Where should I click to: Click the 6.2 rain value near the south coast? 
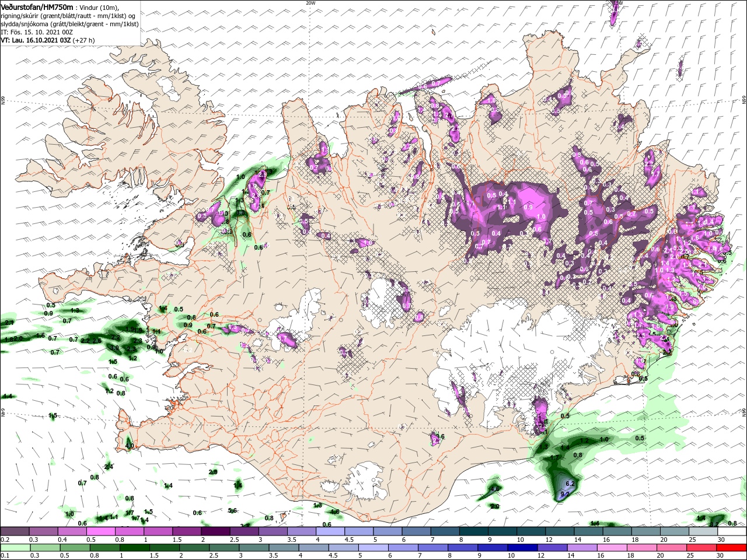click(x=570, y=484)
